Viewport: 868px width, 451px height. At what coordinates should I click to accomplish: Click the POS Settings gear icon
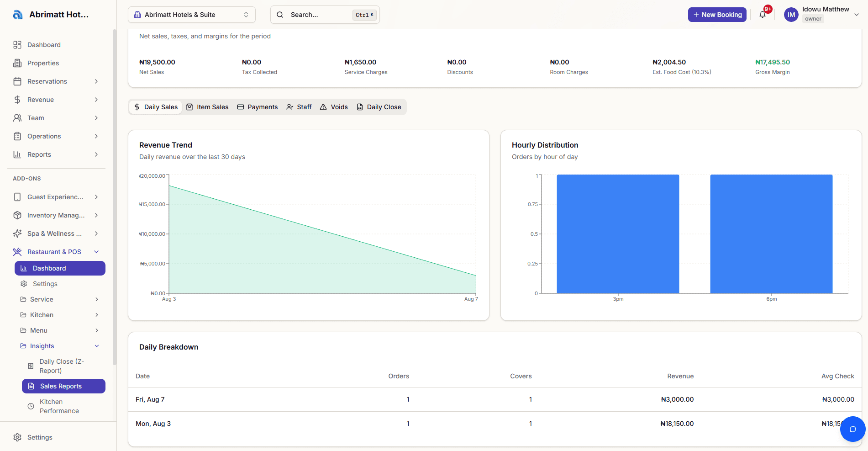[x=24, y=284]
